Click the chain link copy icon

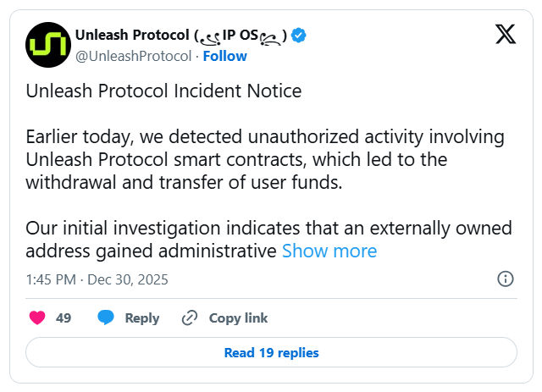pyautogui.click(x=190, y=318)
